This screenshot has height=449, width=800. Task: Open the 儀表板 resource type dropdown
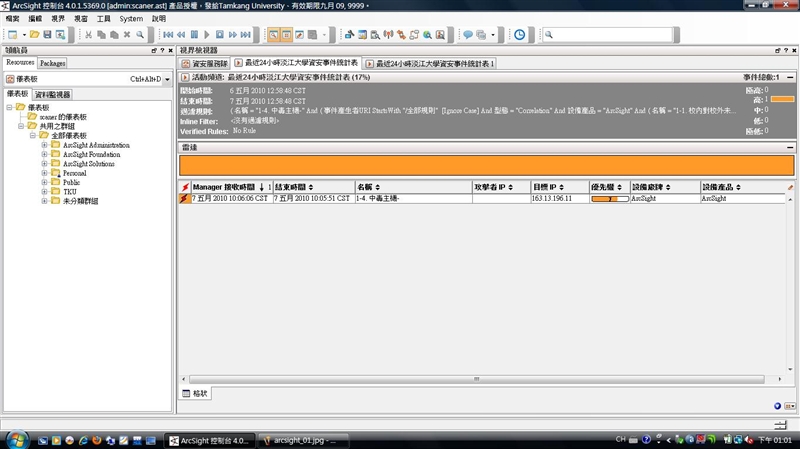pyautogui.click(x=167, y=79)
